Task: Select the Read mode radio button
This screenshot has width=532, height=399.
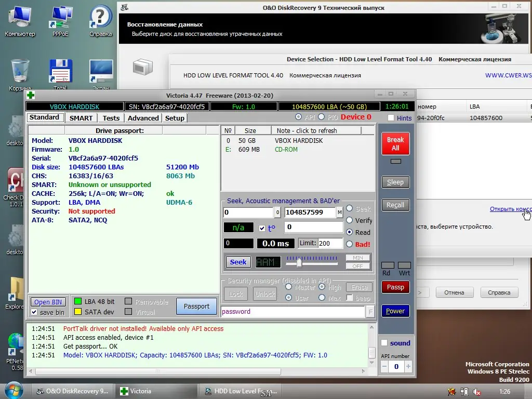Action: tap(350, 232)
